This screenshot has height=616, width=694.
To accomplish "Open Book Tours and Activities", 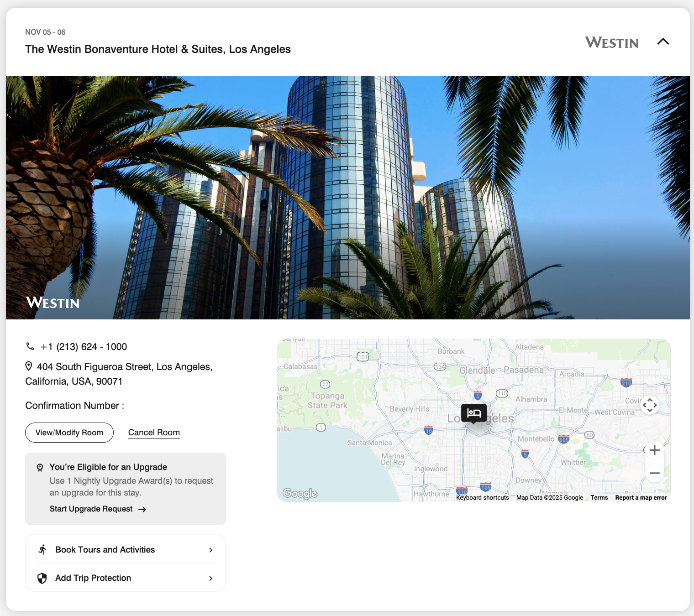I will click(x=105, y=550).
